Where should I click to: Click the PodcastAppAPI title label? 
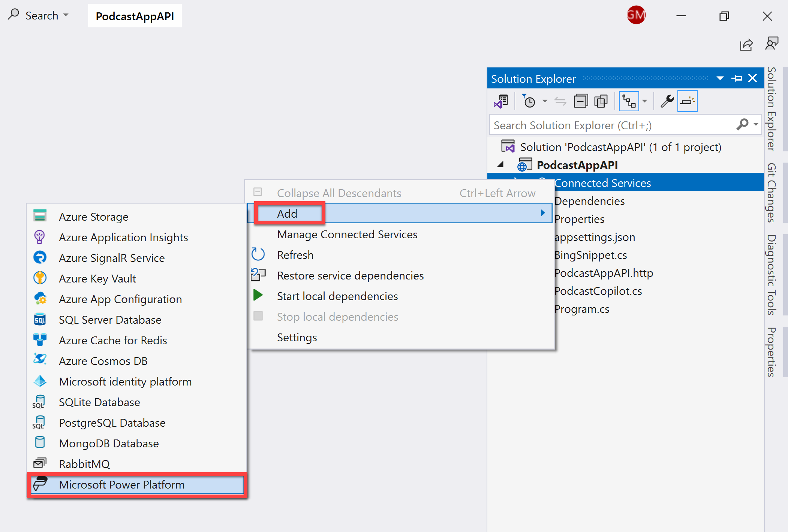[x=135, y=16]
